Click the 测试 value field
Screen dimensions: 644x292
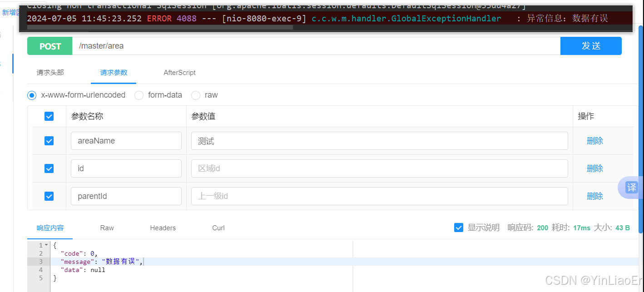coord(380,141)
